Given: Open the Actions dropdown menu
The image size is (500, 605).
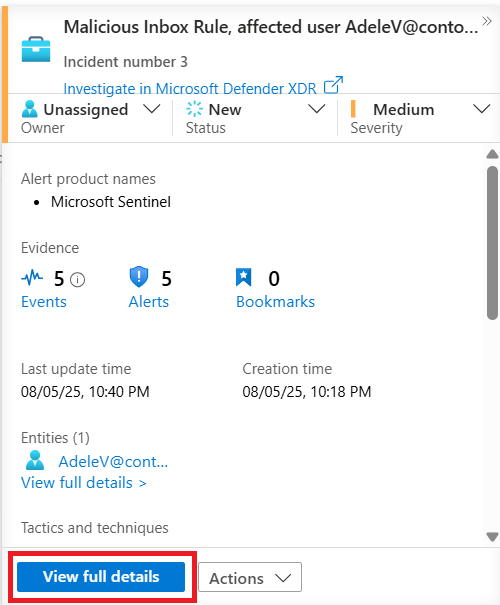Looking at the screenshot, I should click(250, 577).
